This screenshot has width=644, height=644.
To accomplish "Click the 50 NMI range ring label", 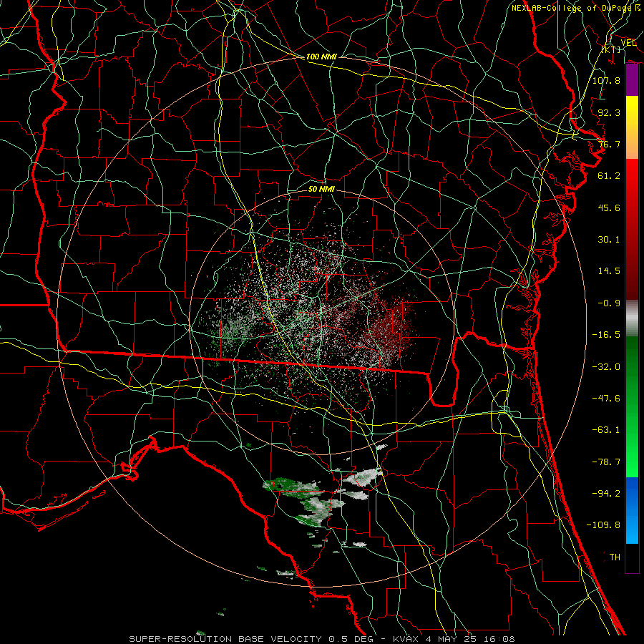I will pyautogui.click(x=321, y=190).
